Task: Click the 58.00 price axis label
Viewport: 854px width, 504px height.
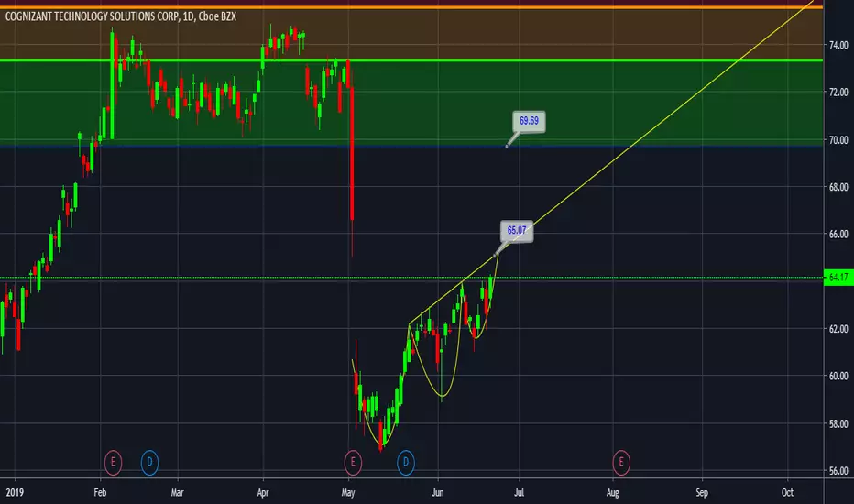Action: (x=838, y=423)
